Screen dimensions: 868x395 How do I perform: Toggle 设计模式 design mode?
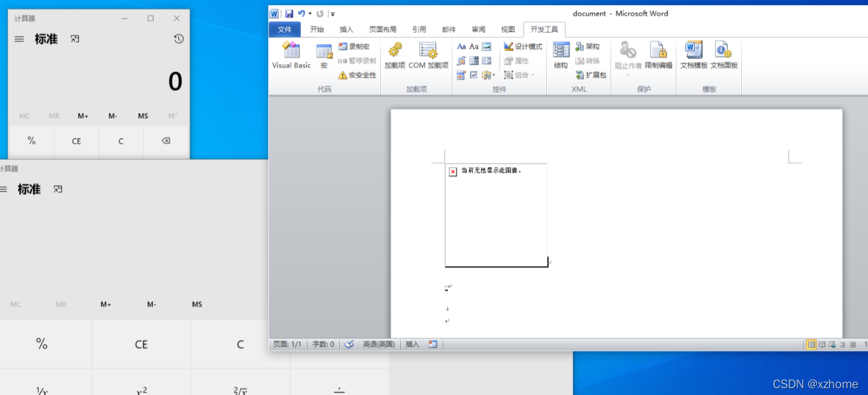tap(523, 47)
